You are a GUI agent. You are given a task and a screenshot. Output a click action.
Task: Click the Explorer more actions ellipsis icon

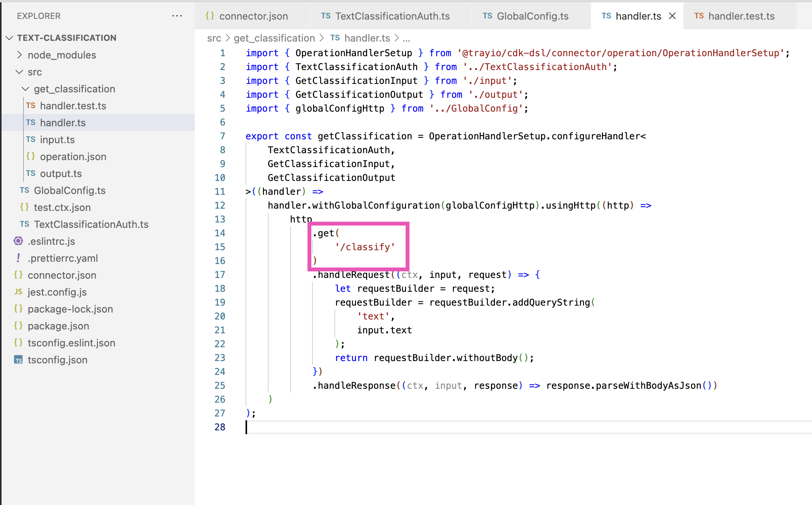[x=177, y=16]
